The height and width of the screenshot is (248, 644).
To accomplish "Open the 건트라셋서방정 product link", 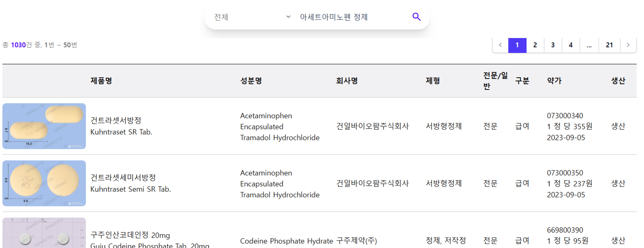I will tap(116, 121).
